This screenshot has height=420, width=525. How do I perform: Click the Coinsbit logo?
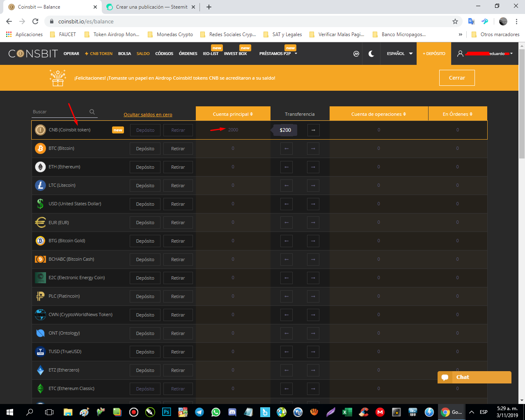point(33,54)
